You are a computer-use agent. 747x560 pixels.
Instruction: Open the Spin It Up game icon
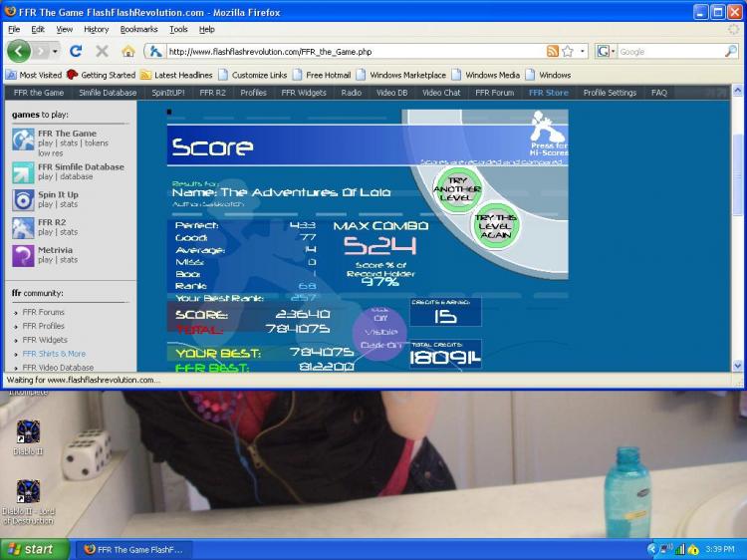point(23,199)
